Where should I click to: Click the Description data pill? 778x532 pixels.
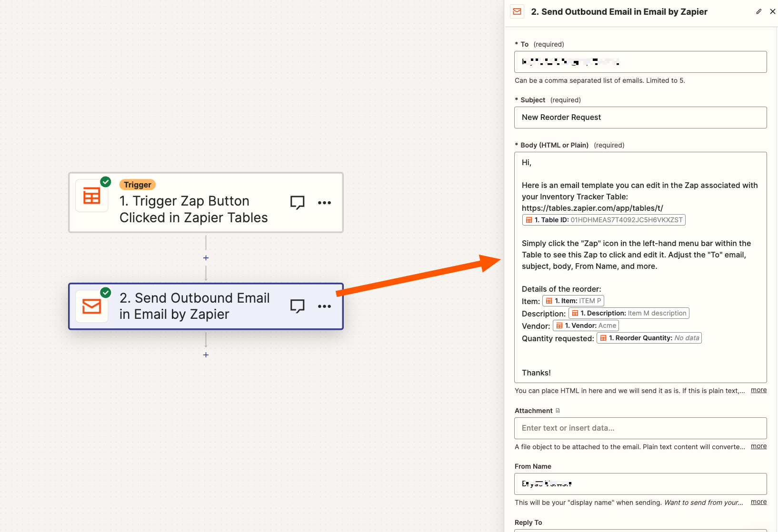coord(629,313)
